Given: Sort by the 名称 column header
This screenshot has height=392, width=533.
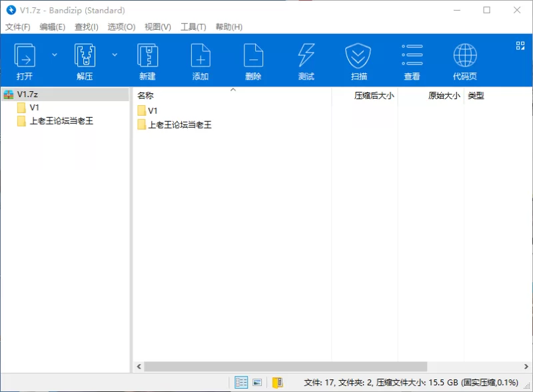Looking at the screenshot, I should [233, 95].
